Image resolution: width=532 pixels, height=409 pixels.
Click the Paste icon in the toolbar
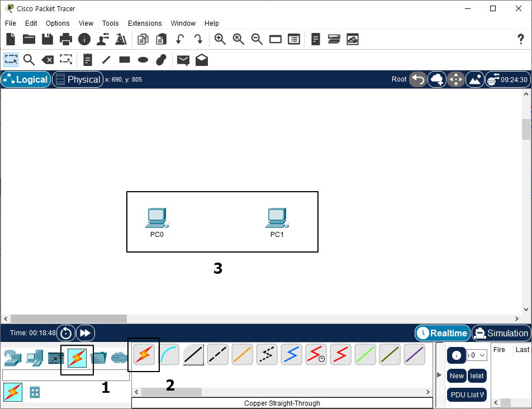161,39
